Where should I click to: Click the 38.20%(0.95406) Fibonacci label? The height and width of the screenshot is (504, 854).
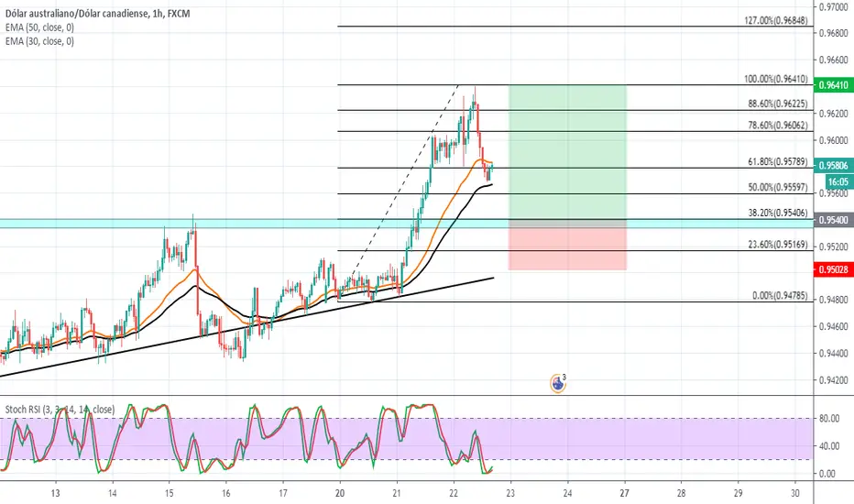pos(778,213)
